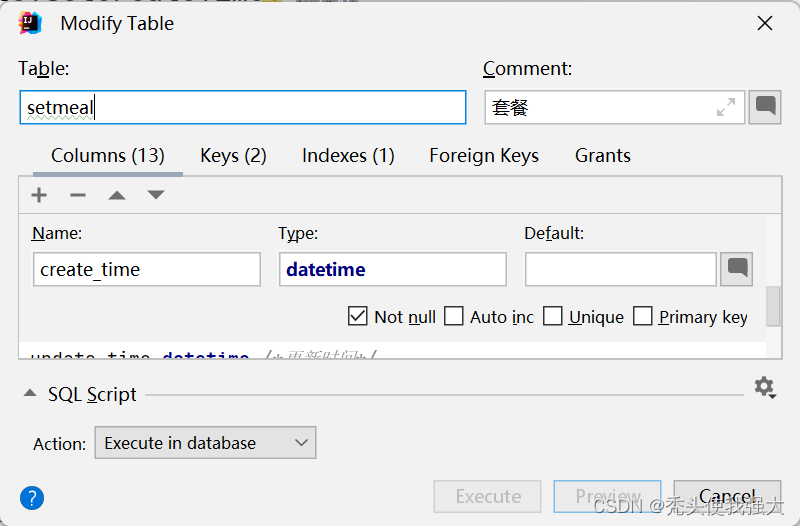This screenshot has width=800, height=526.
Task: Uncheck the Not null checkbox
Action: [358, 316]
